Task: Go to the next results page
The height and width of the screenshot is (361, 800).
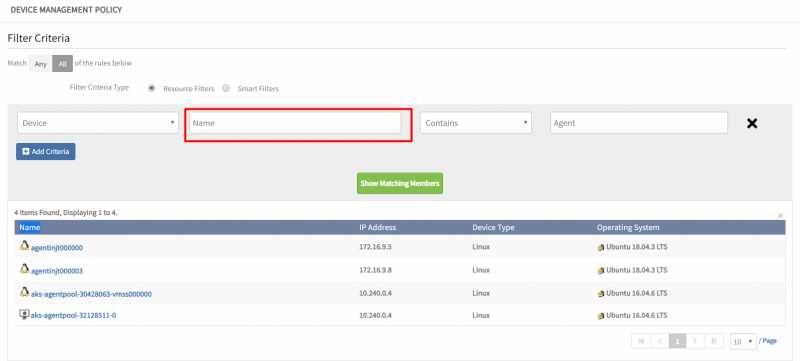Action: click(695, 341)
